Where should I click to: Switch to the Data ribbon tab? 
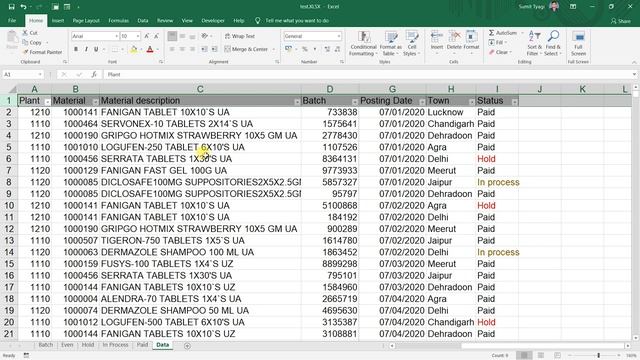coord(142,20)
